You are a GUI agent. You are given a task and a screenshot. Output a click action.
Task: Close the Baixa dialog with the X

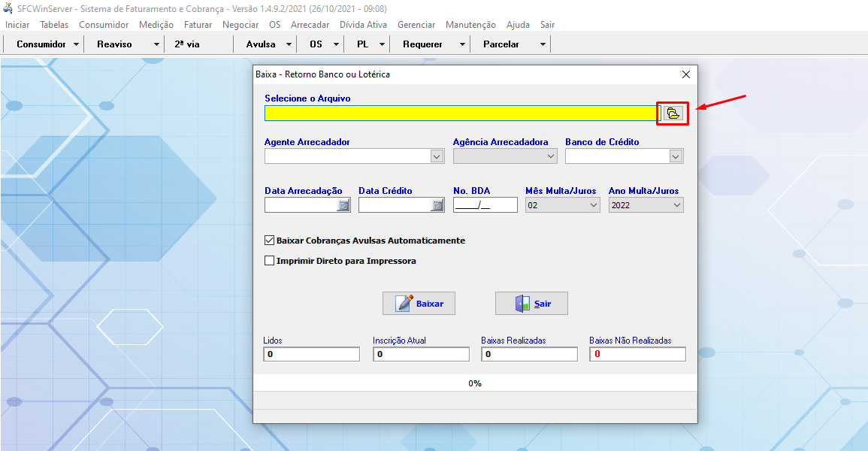click(x=685, y=74)
